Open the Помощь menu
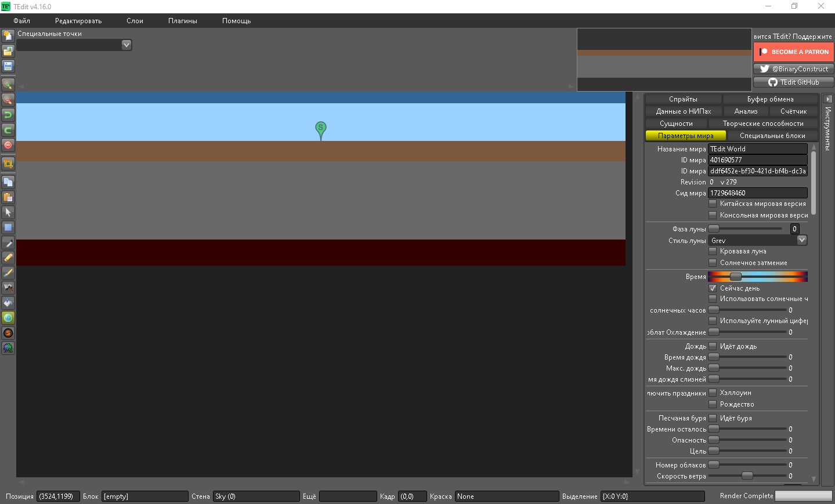Image resolution: width=835 pixels, height=504 pixels. click(237, 21)
